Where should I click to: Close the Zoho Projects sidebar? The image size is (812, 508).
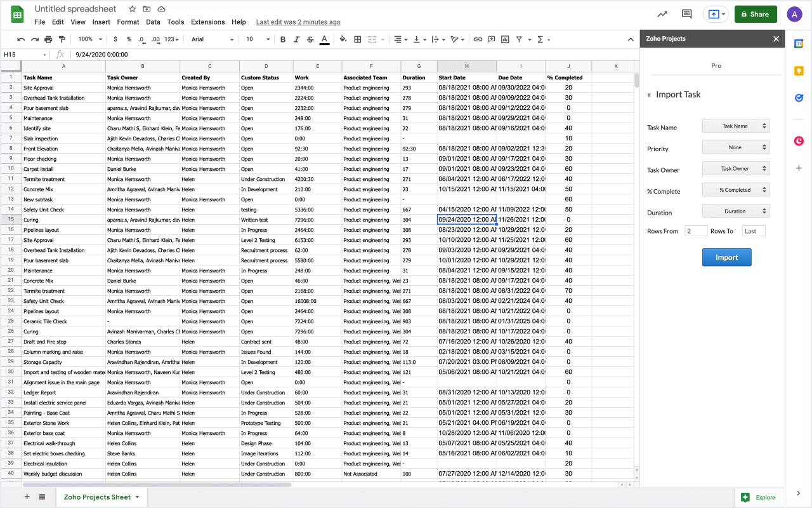[776, 39]
